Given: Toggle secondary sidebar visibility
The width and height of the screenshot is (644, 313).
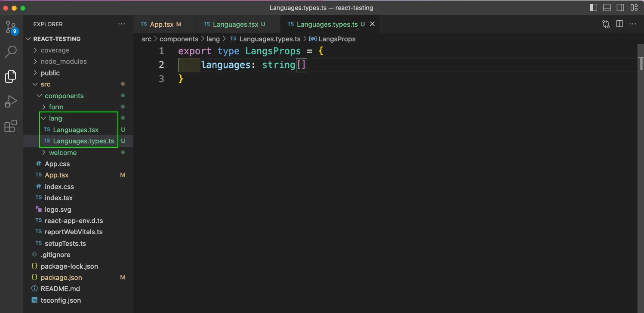Looking at the screenshot, I should (620, 8).
